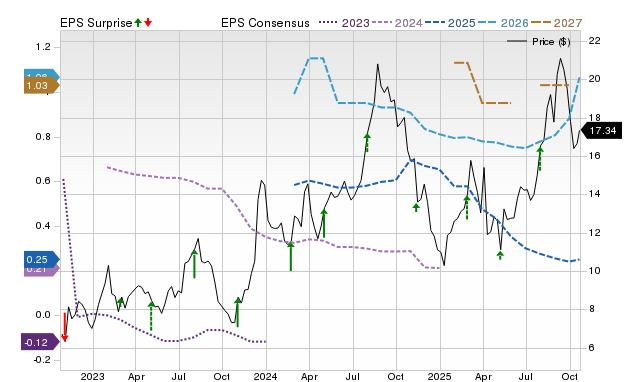Click the 17.34 current price tag
The image size is (640, 382).
click(x=601, y=131)
